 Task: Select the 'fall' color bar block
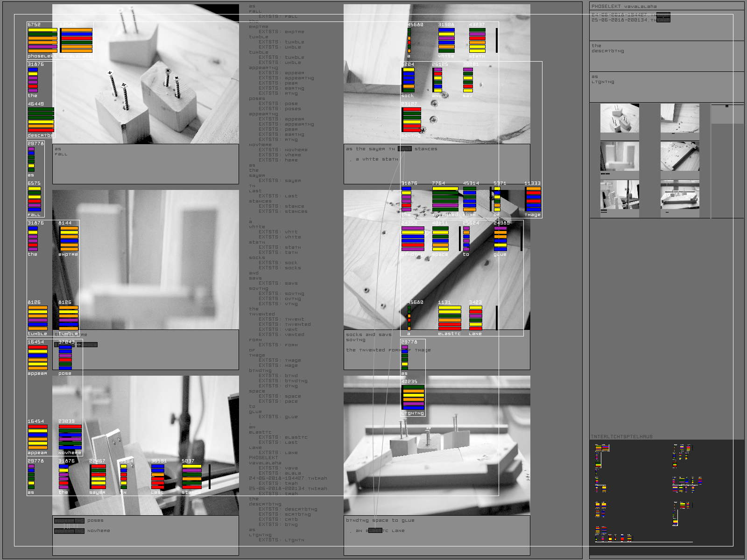coord(35,199)
